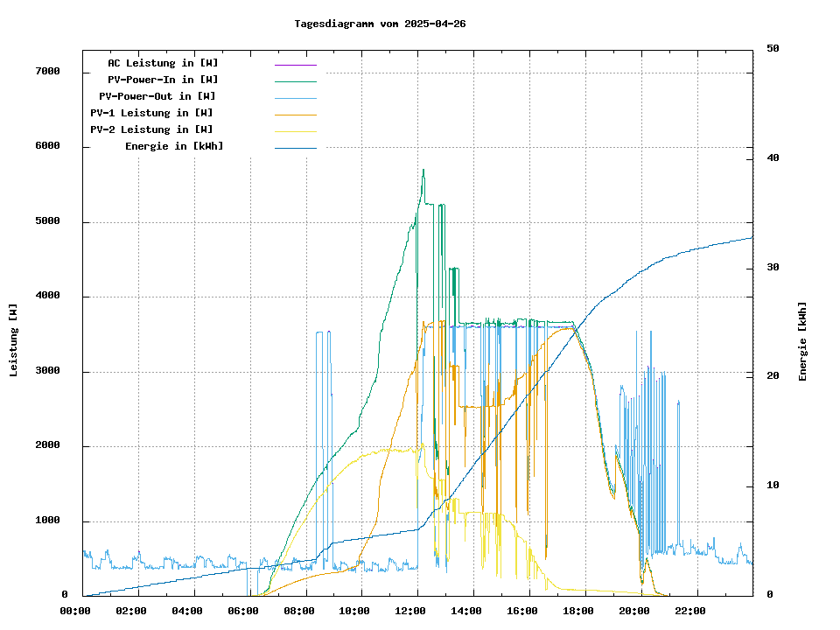Select the 20 tick label on the right axis
Image resolution: width=840 pixels, height=630 pixels.
point(773,376)
